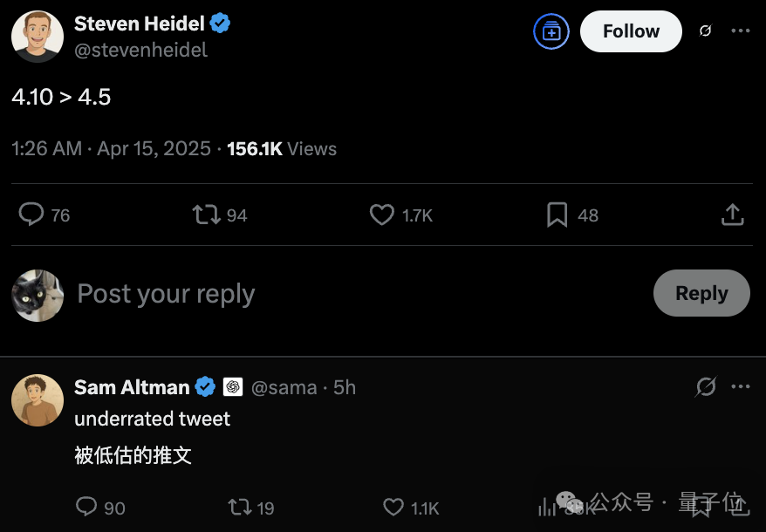Follow Steven Heidel
The image size is (766, 532).
(631, 31)
